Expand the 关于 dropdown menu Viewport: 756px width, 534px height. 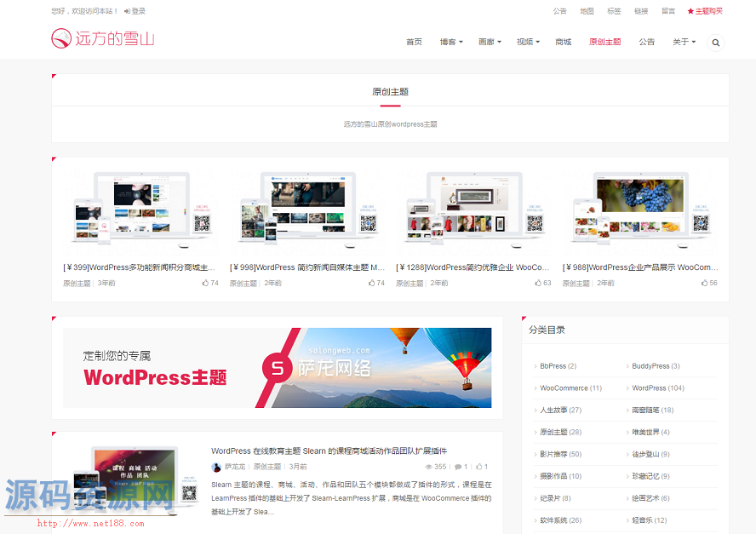click(684, 42)
